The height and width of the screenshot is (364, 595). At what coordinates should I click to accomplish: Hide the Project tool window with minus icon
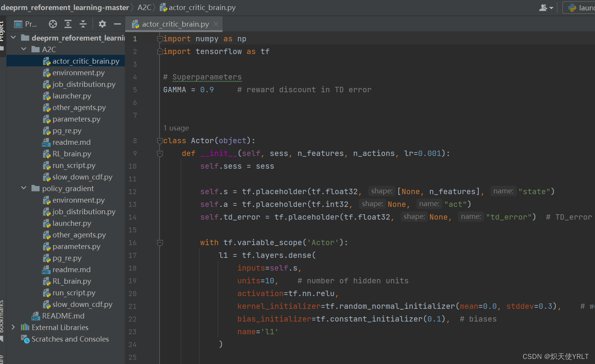click(x=117, y=24)
